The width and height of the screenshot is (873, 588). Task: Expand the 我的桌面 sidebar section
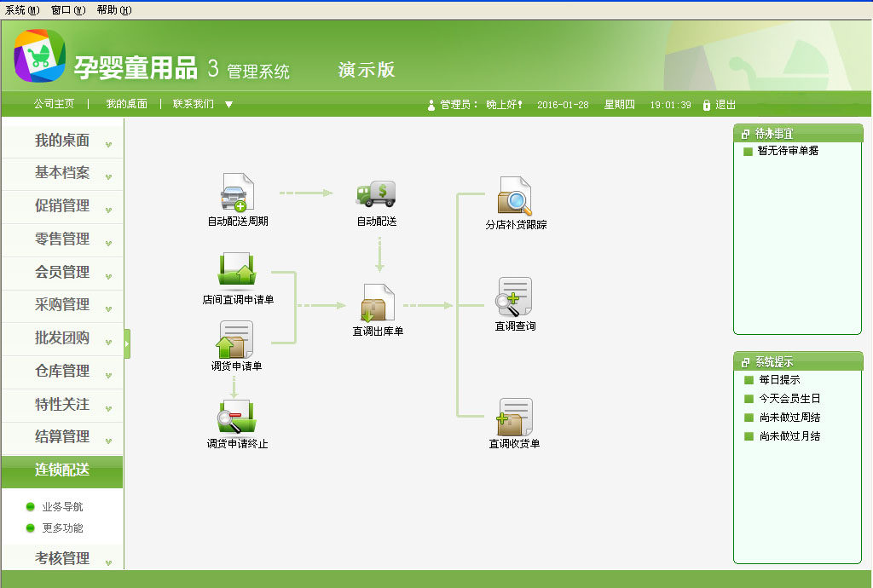(62, 141)
